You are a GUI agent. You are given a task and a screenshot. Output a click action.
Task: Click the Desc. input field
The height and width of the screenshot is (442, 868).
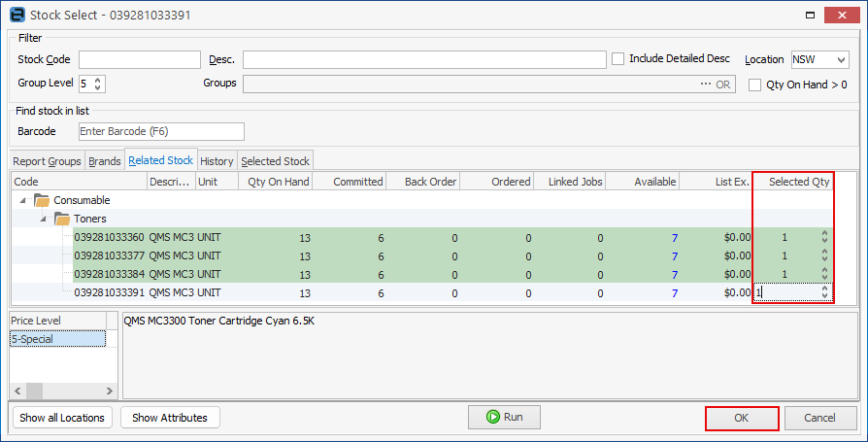tap(424, 60)
